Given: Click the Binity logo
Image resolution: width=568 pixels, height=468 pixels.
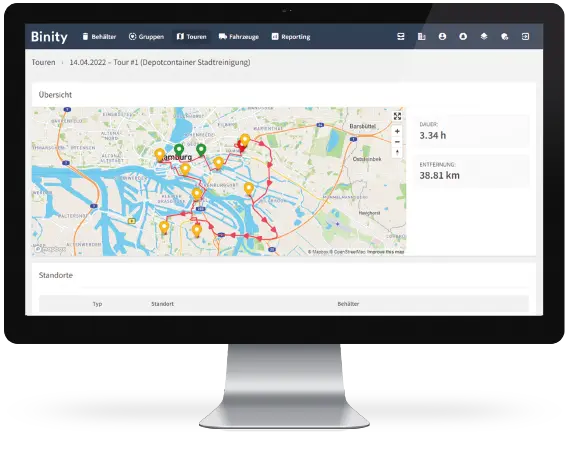Looking at the screenshot, I should click(49, 37).
